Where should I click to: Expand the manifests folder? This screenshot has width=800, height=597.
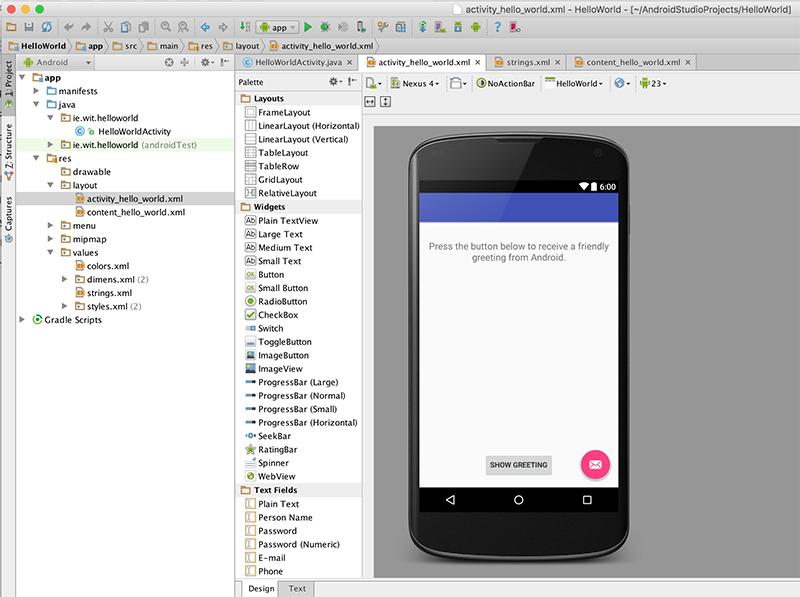pos(36,91)
